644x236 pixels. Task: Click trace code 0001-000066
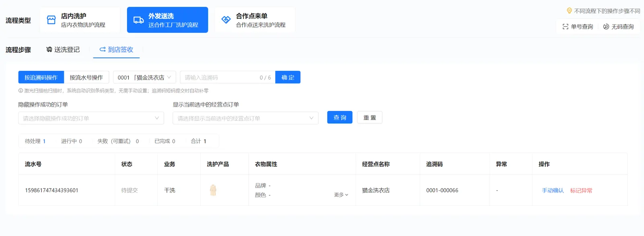pyautogui.click(x=442, y=190)
